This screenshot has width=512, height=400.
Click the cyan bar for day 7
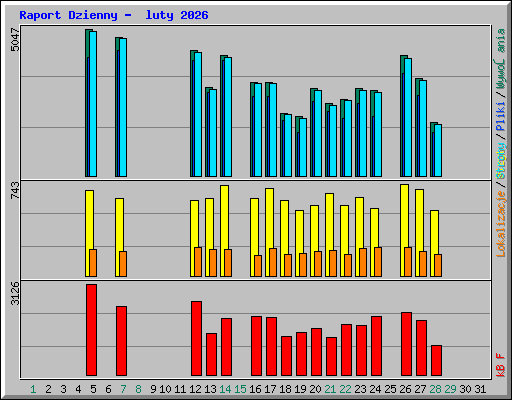(x=123, y=107)
